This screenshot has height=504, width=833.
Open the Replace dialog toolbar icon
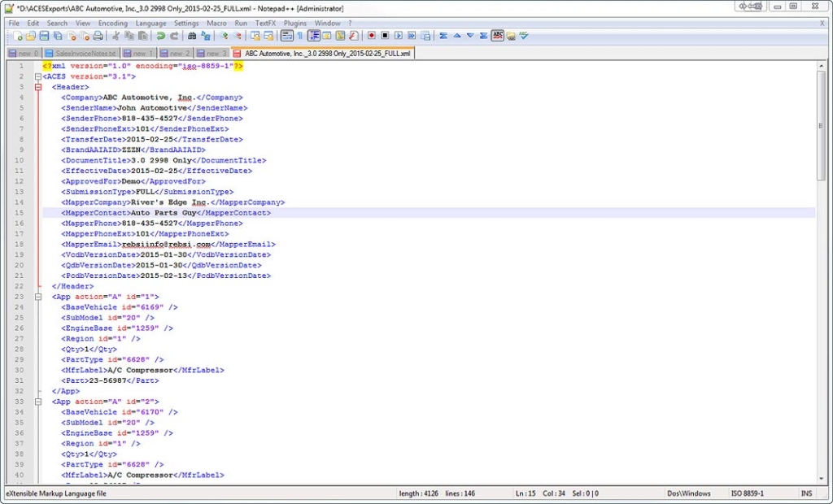click(206, 36)
